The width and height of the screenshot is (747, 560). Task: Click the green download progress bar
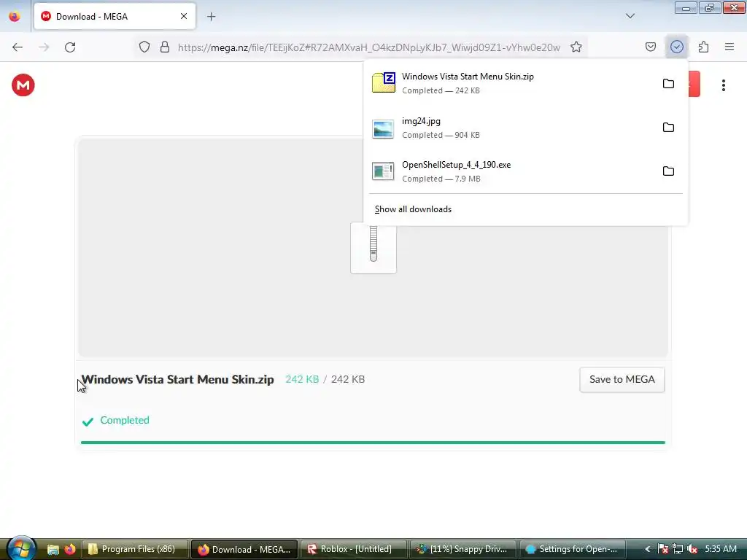(x=373, y=443)
